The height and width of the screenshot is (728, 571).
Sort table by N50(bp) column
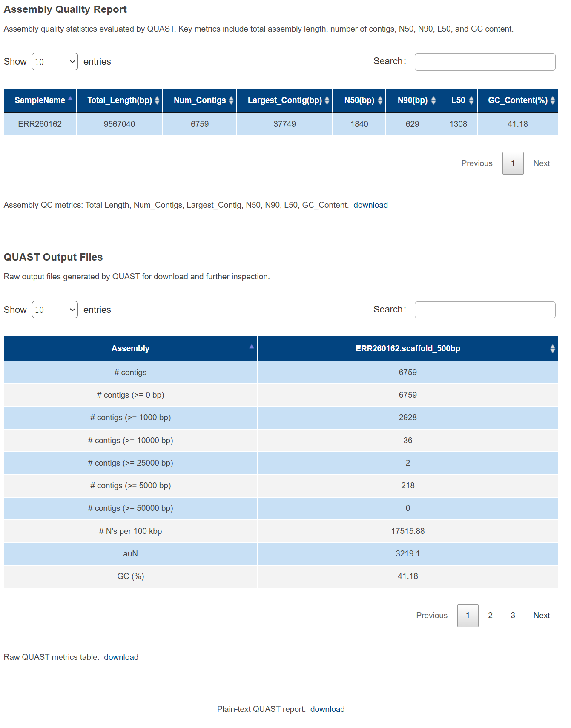coord(359,100)
